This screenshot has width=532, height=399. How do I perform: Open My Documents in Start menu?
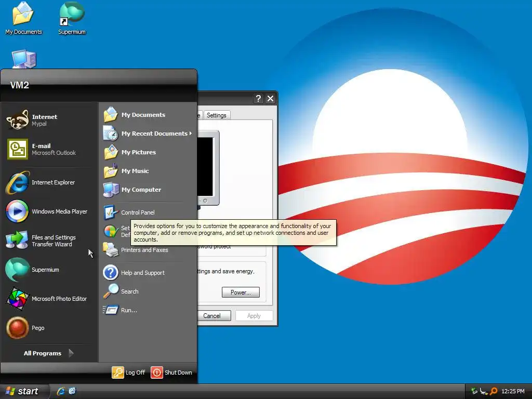[148, 115]
